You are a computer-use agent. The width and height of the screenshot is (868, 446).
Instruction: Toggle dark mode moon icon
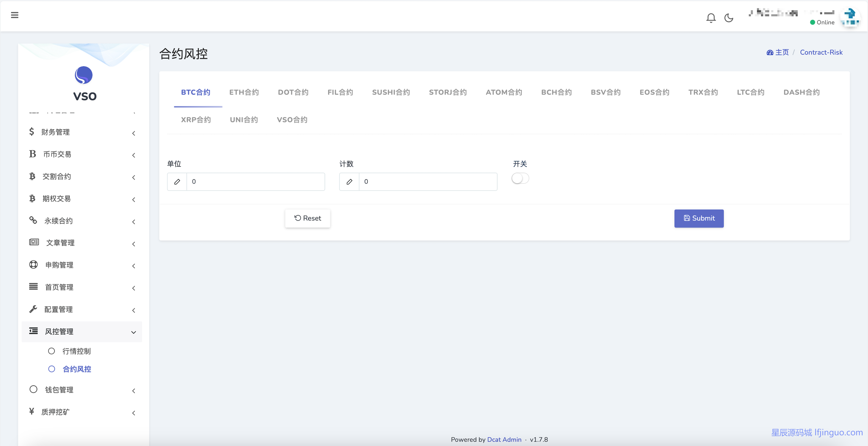tap(728, 18)
